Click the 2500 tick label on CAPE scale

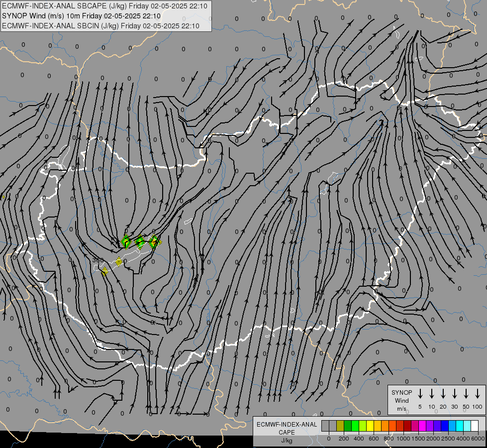click(448, 439)
